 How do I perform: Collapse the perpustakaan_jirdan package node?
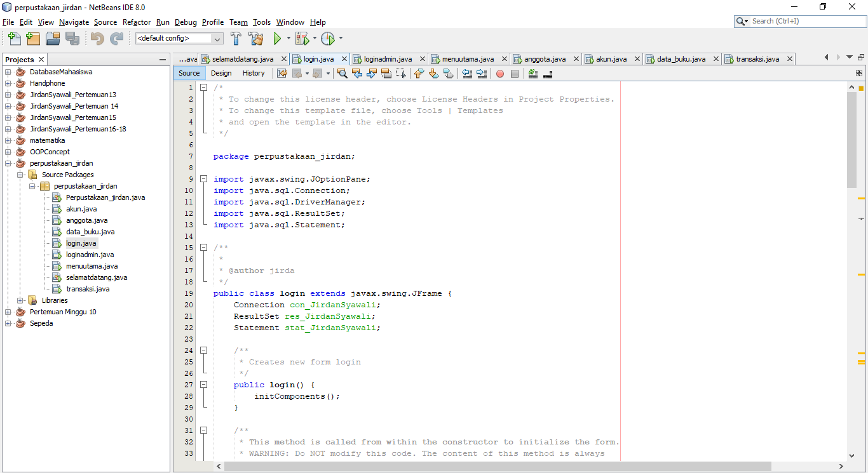[31, 185]
